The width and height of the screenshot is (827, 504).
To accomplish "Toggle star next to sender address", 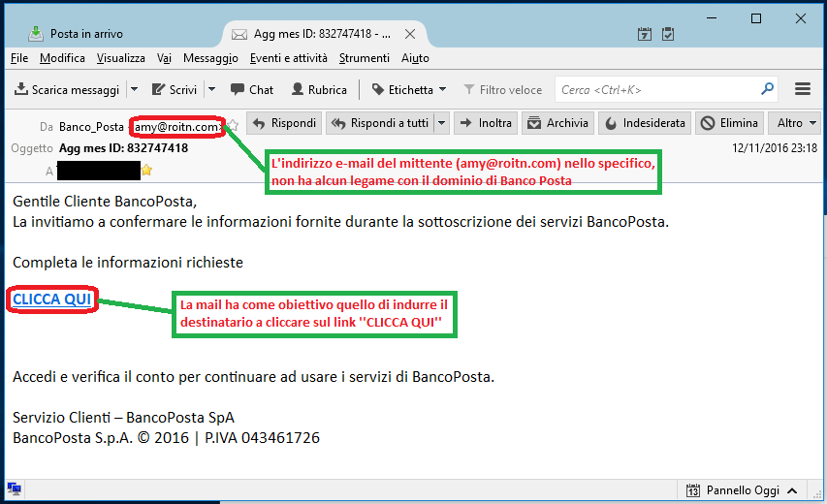I will [234, 126].
